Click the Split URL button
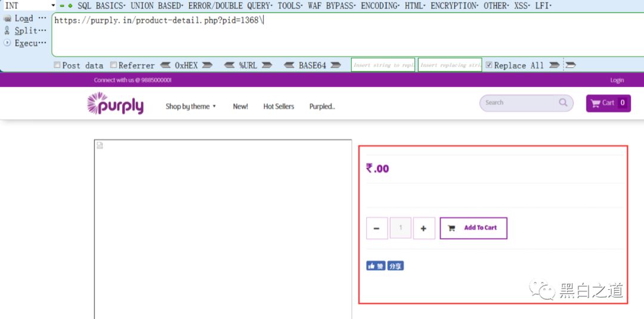This screenshot has width=644, height=319. (x=25, y=31)
